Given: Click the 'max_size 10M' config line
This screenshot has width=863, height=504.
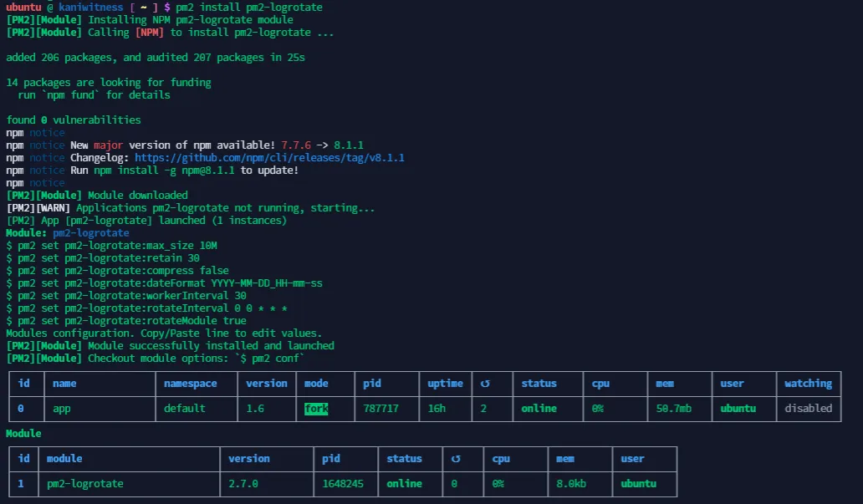Looking at the screenshot, I should [x=112, y=246].
